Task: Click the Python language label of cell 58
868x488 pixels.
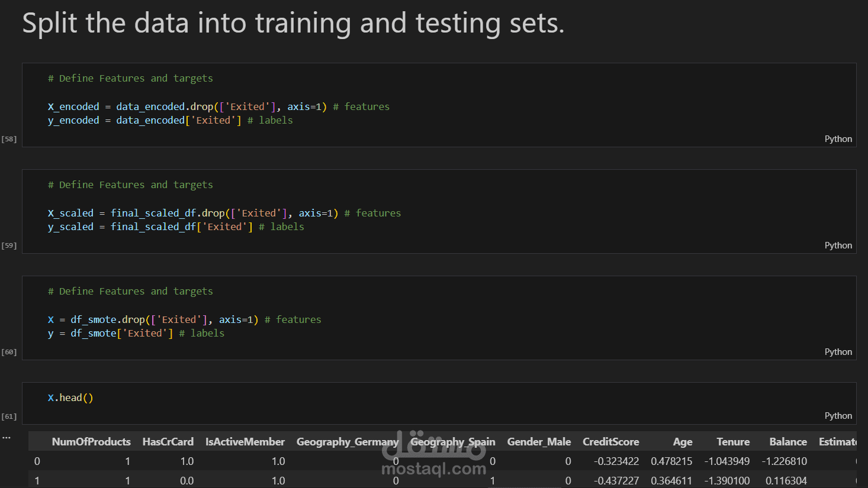Action: pos(838,139)
